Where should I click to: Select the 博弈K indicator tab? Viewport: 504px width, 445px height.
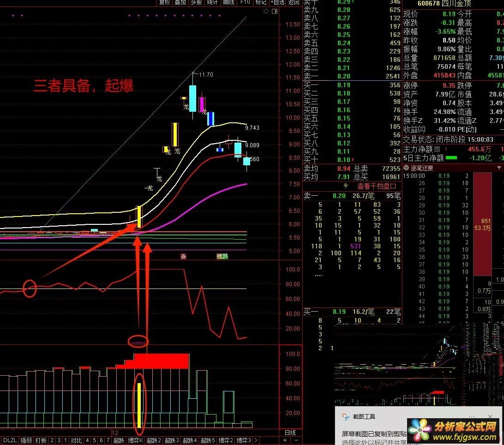135,440
